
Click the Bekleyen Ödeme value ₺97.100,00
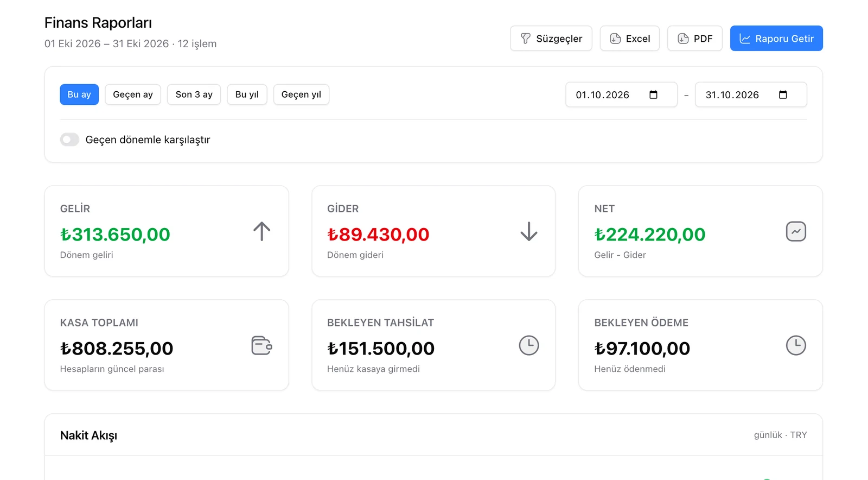[x=642, y=348]
